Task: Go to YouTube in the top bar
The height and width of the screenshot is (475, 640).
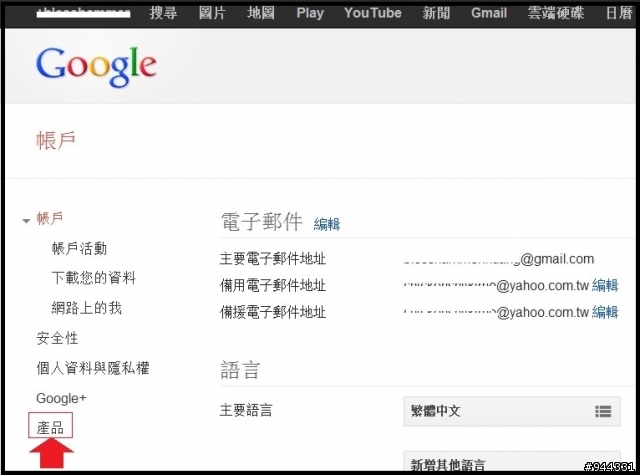Action: [373, 13]
